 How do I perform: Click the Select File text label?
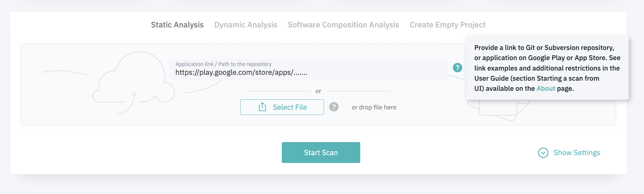coord(290,107)
